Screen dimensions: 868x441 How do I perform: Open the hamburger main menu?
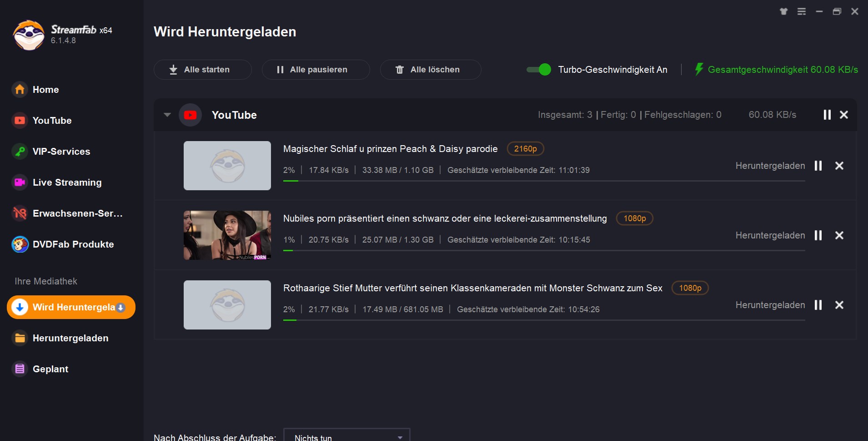(802, 11)
